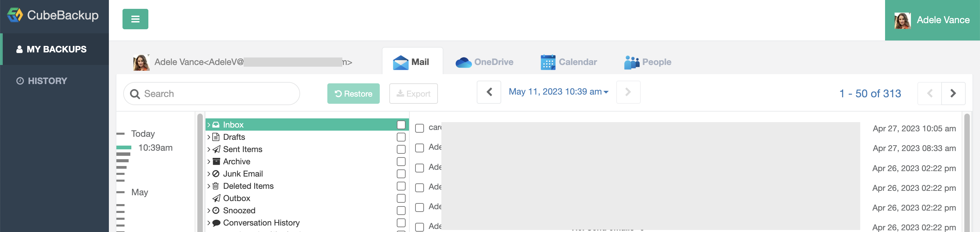Go to previous backup snapshot arrow
Screen dimensions: 980x232
coord(489,92)
